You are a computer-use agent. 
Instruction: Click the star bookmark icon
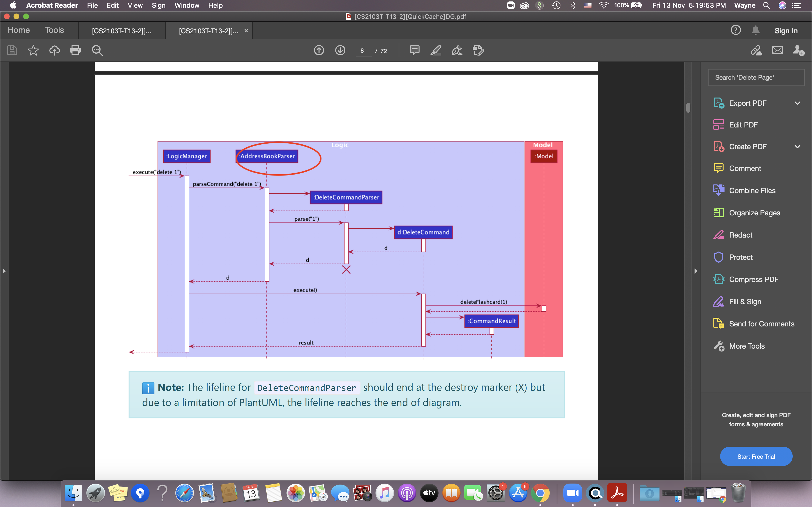pyautogui.click(x=33, y=50)
